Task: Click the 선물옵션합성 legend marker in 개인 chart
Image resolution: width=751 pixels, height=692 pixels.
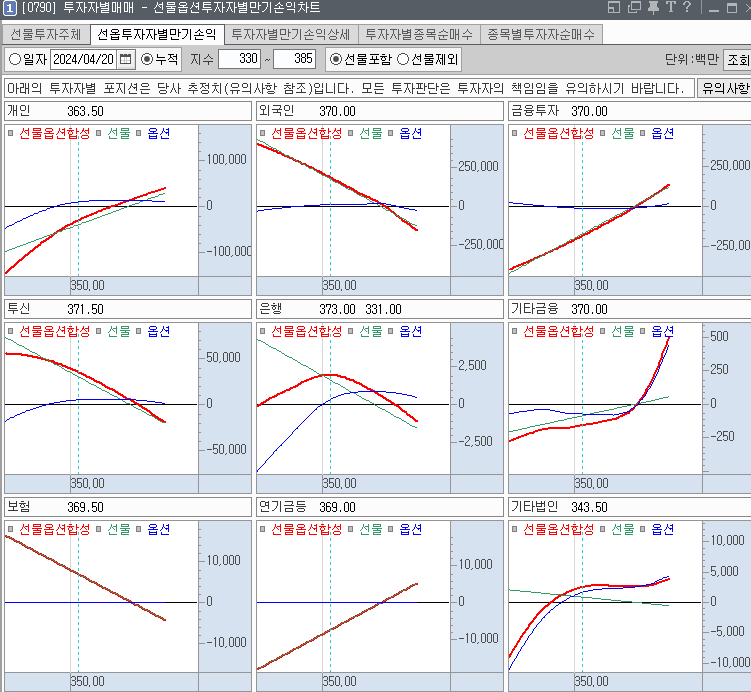Action: pos(11,133)
